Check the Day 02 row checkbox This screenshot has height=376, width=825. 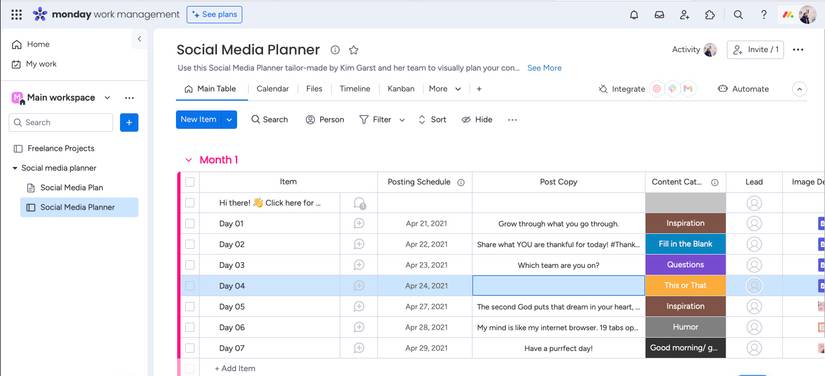tap(190, 244)
